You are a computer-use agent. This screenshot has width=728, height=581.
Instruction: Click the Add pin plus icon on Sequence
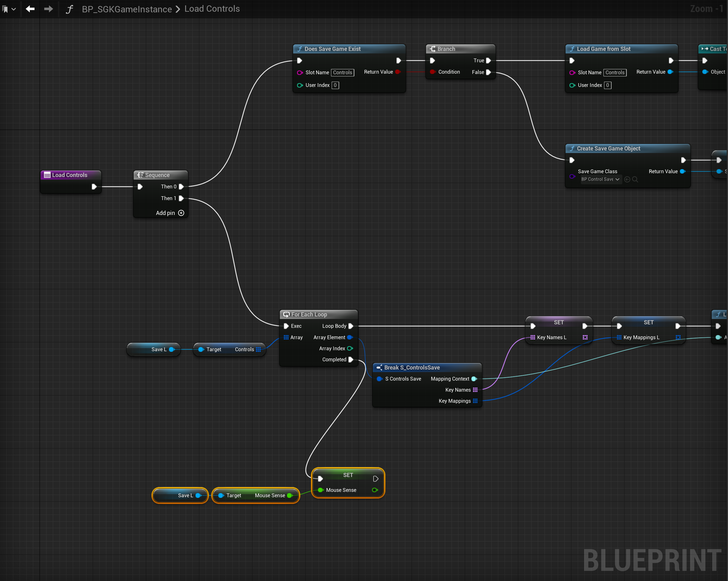181,213
